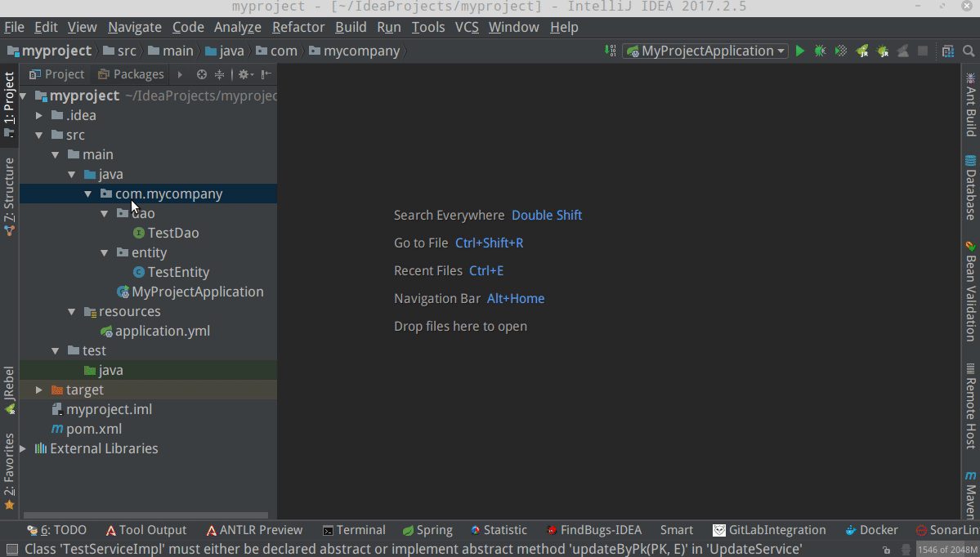
Task: Show more project view tabs arrow
Action: pyautogui.click(x=180, y=74)
